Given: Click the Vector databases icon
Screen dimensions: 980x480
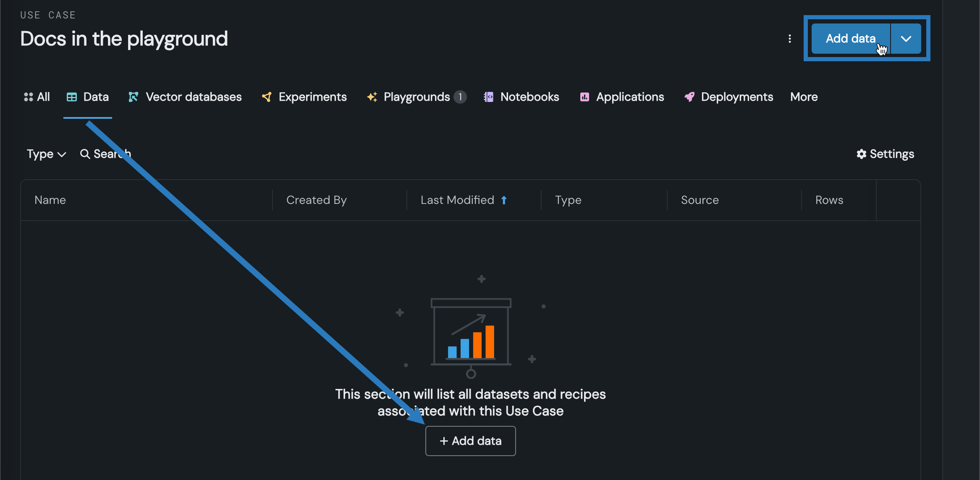Looking at the screenshot, I should 133,97.
